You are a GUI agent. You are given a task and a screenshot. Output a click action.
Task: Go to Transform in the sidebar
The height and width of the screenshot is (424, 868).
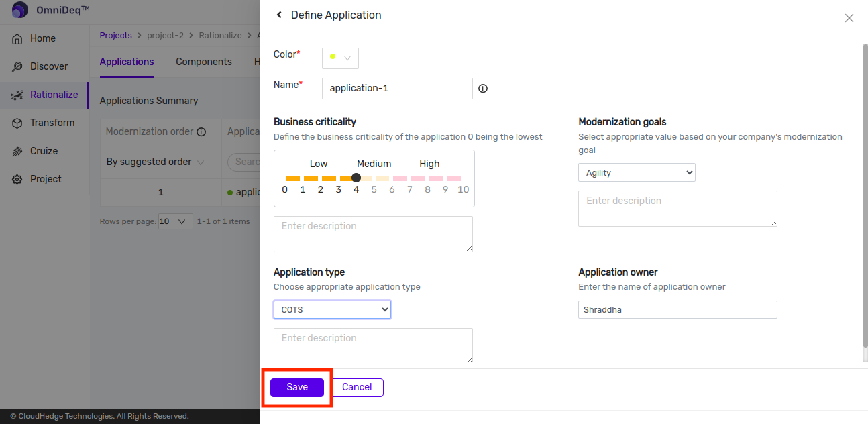coord(52,123)
